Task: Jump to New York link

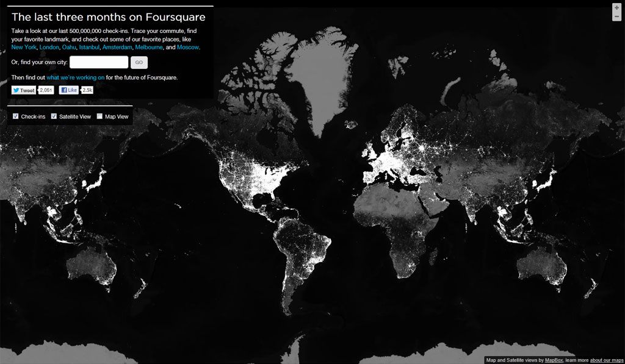Action: (24, 47)
